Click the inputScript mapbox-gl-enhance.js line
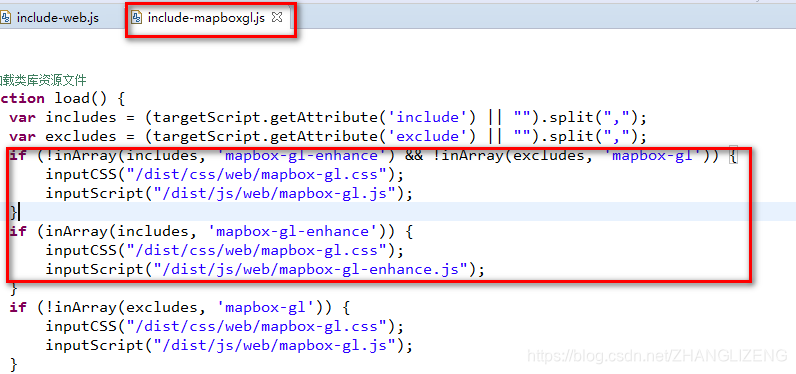Screen dimensions: 796x374 [x=266, y=269]
